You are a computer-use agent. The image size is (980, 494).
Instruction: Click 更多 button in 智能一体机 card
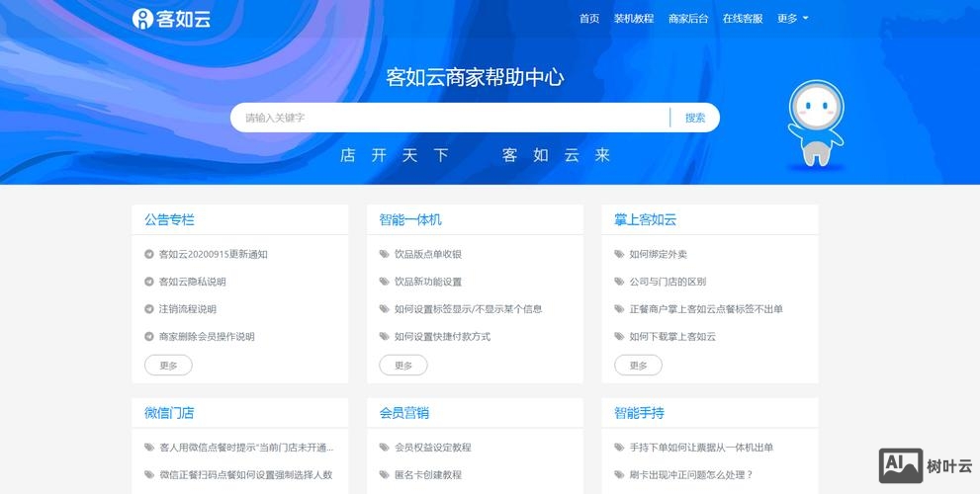click(x=403, y=366)
